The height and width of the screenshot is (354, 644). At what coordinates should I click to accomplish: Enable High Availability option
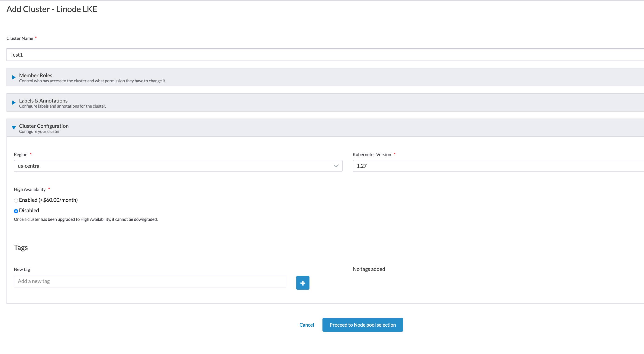click(16, 200)
